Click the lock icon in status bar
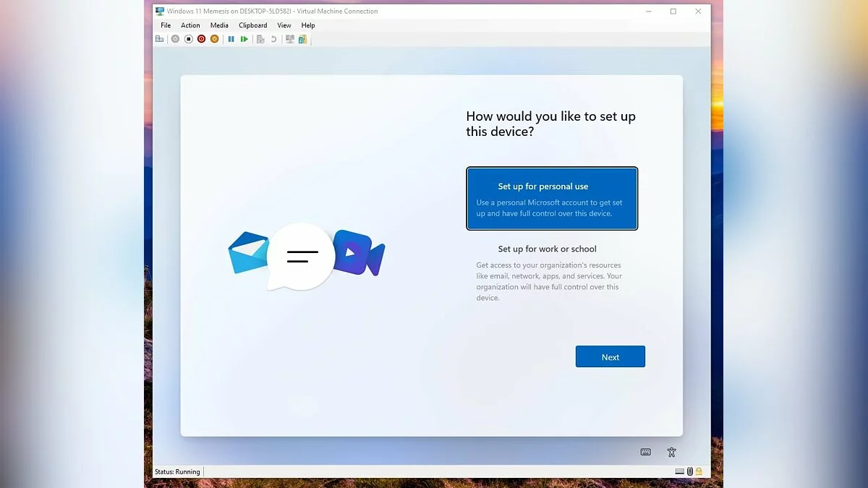The image size is (868, 488). coord(699,471)
